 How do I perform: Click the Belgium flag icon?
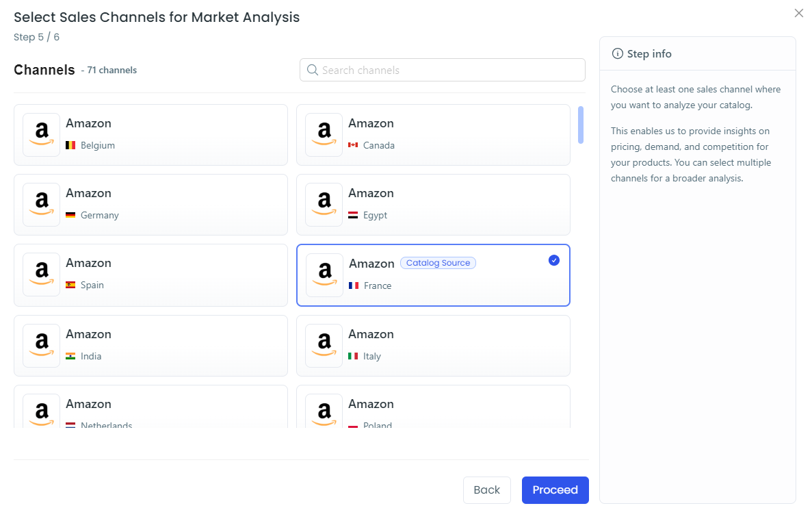pos(70,145)
